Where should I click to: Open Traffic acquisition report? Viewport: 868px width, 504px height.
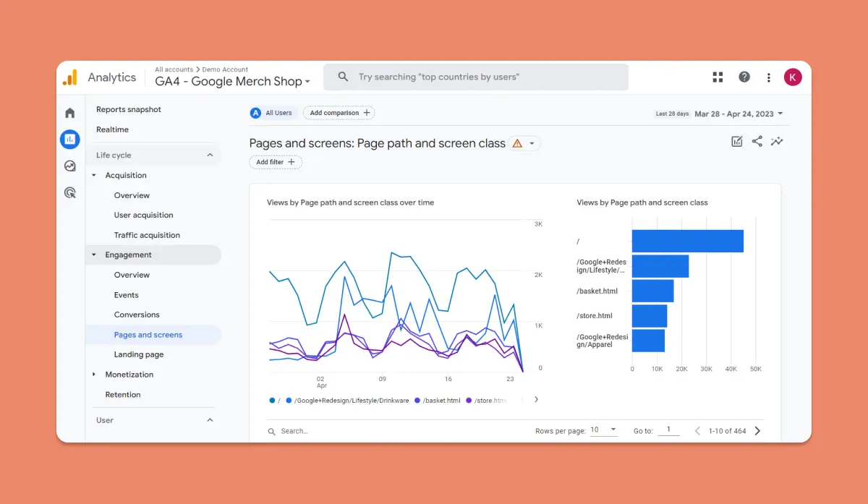coord(147,235)
